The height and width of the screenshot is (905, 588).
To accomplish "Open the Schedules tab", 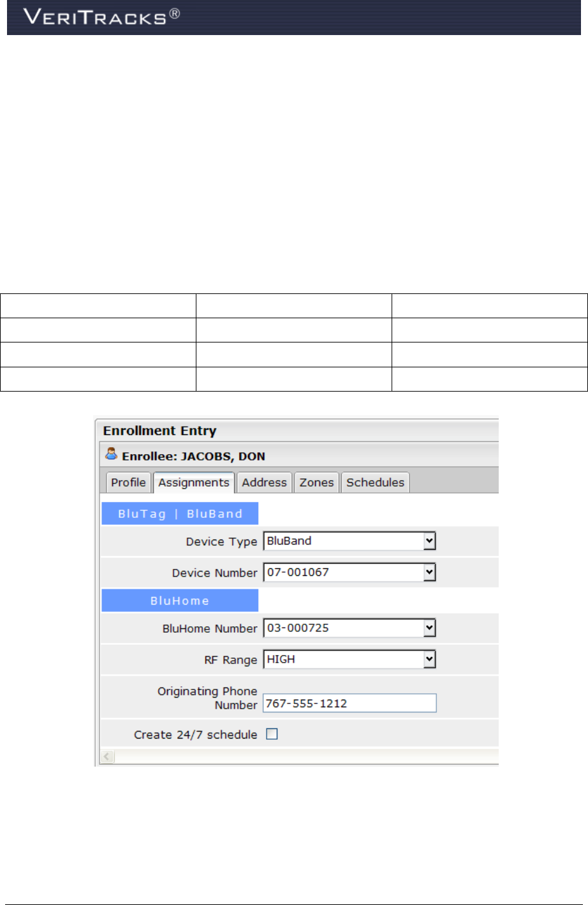I will click(375, 482).
